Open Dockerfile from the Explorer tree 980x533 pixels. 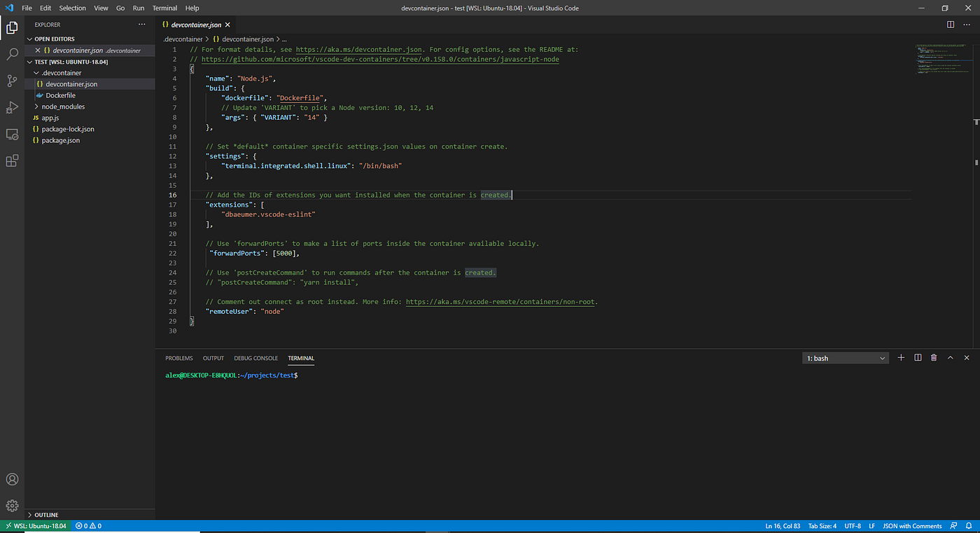61,95
